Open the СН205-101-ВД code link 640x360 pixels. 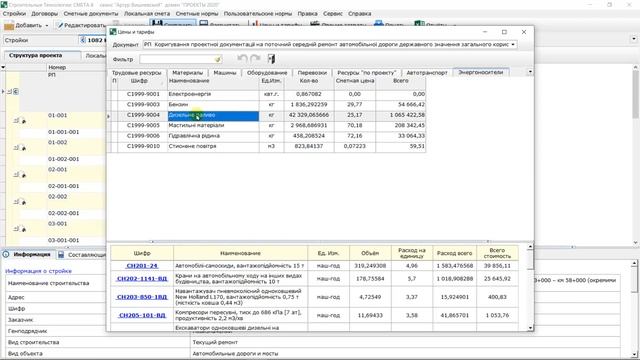[142, 316]
